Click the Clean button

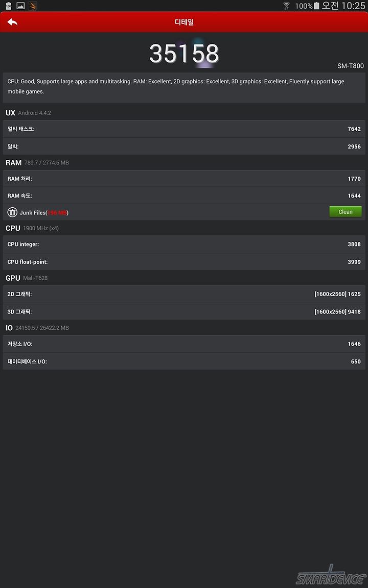pos(346,212)
